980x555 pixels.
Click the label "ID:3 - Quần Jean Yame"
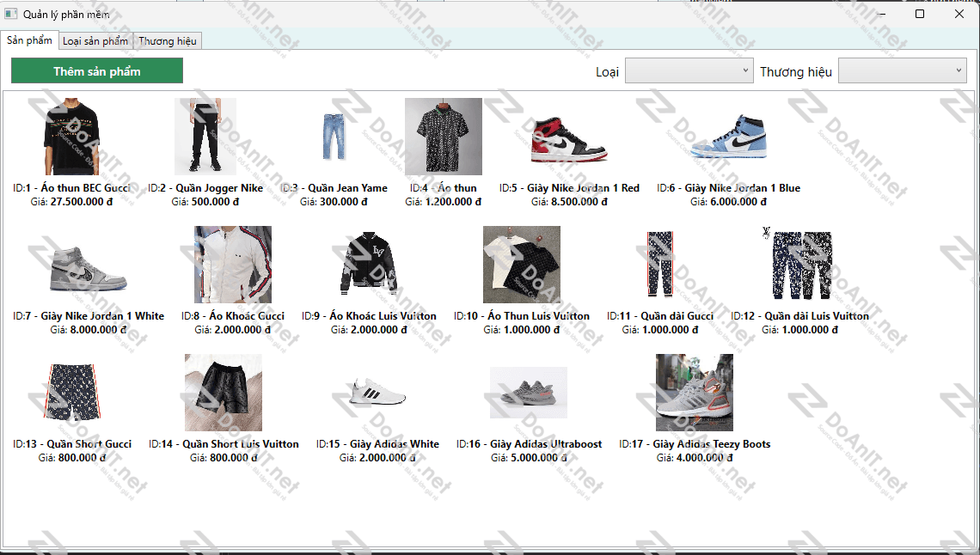(x=334, y=188)
